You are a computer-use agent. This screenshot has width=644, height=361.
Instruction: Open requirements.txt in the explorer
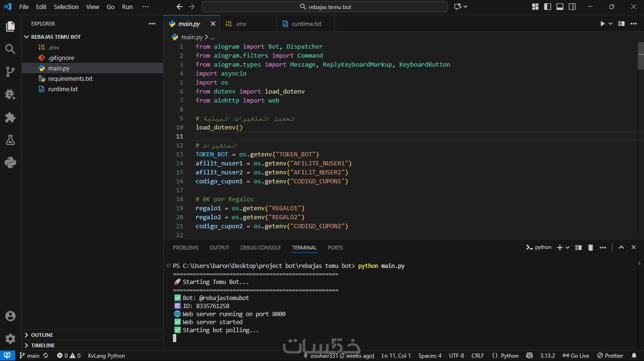tap(70, 78)
